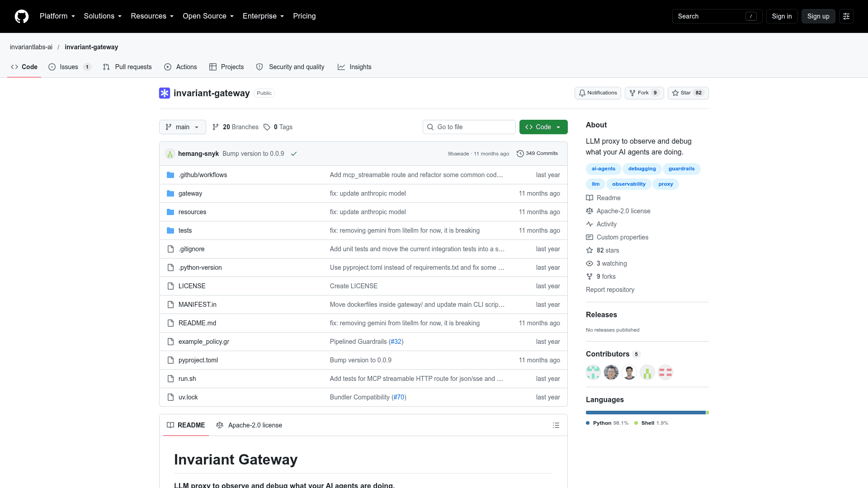The height and width of the screenshot is (488, 868).
Task: Click the first contributor avatar
Action: pos(593,372)
